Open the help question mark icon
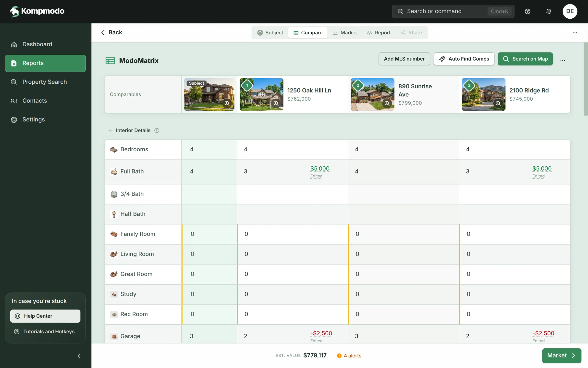 point(527,11)
